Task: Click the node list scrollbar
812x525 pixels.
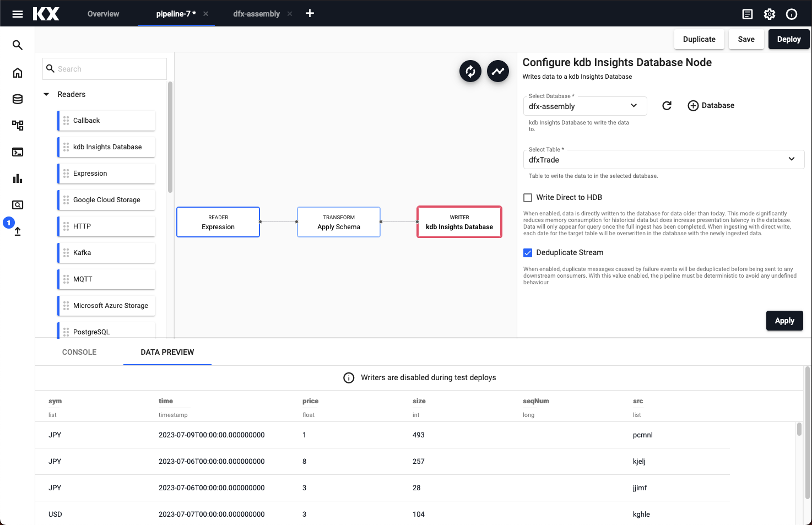Action: [170, 137]
